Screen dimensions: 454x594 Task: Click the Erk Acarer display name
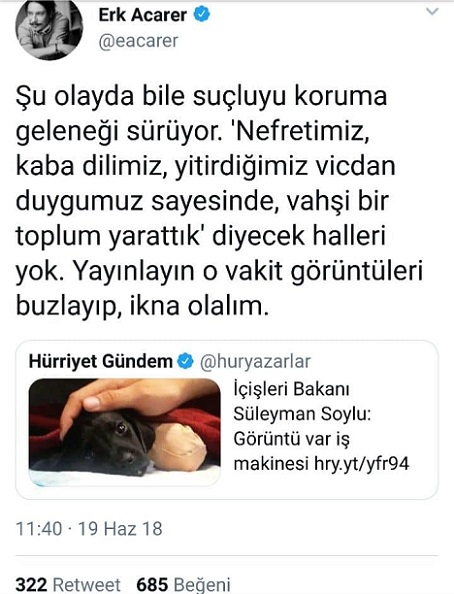point(142,15)
